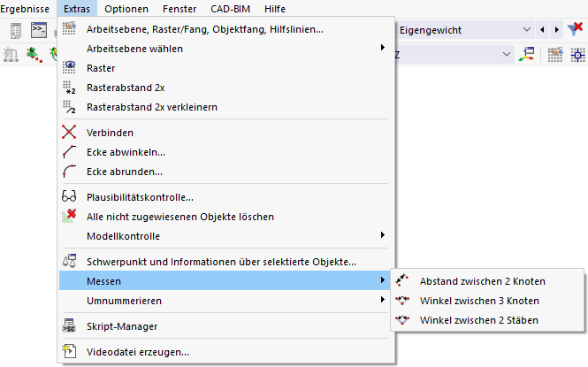Click the Schwerpunkt scales icon
The width and height of the screenshot is (588, 367).
tap(69, 262)
